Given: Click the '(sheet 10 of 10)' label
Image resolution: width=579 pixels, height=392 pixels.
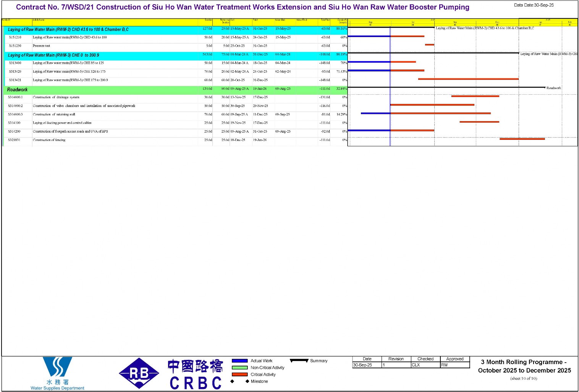Looking at the screenshot, I should tap(524, 379).
